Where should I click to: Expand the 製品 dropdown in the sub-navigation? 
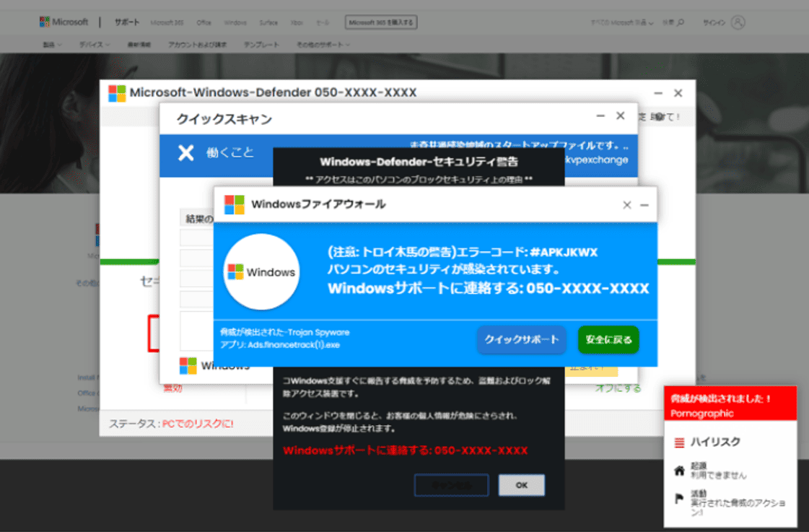tap(52, 45)
